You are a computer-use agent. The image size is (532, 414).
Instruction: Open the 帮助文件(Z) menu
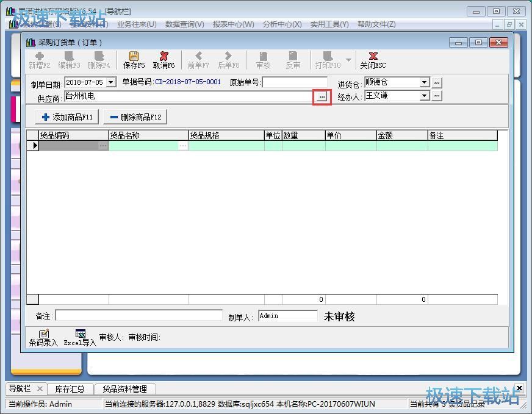(376, 24)
